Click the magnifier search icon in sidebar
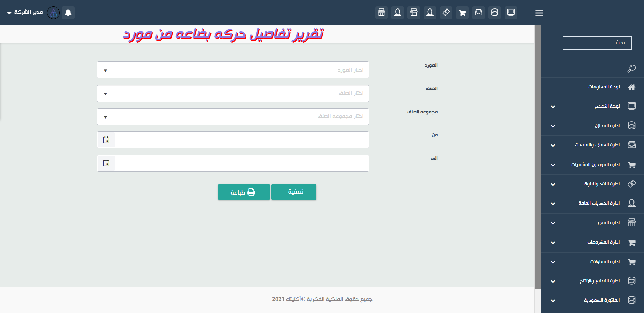The image size is (644, 313). tap(631, 69)
